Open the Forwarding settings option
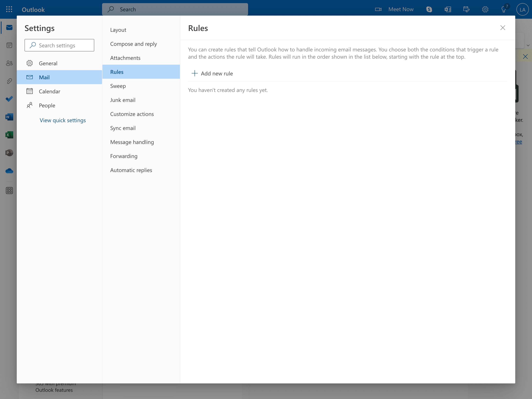Screen dimensions: 532x399 coord(124,155)
